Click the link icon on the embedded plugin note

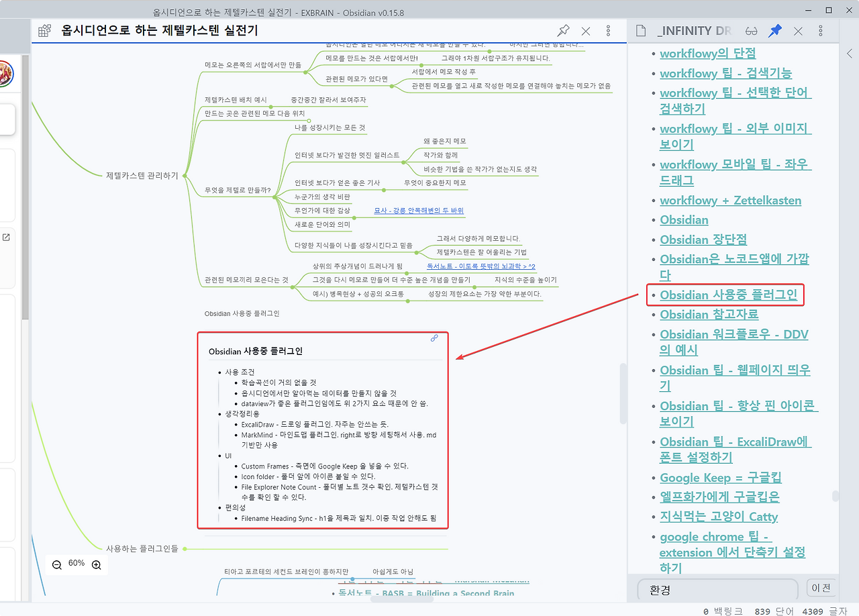pyautogui.click(x=434, y=338)
